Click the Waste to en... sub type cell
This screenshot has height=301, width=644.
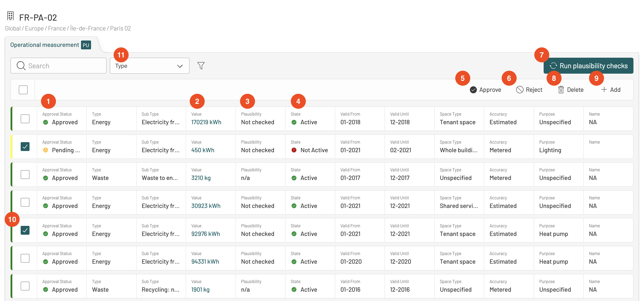(161, 175)
